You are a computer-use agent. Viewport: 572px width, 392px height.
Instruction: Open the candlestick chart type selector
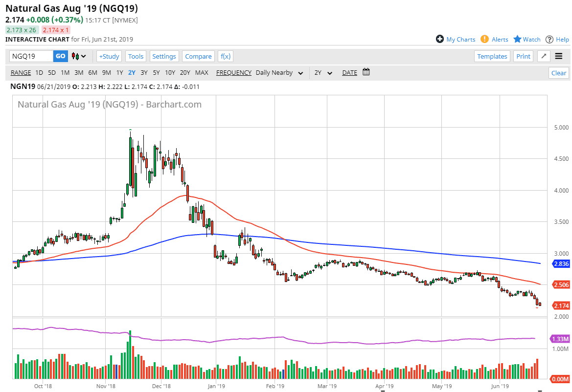pyautogui.click(x=79, y=56)
